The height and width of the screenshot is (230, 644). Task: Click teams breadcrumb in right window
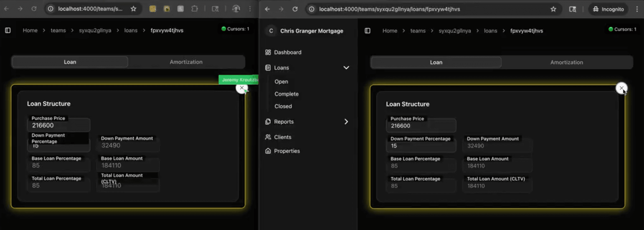tap(418, 31)
